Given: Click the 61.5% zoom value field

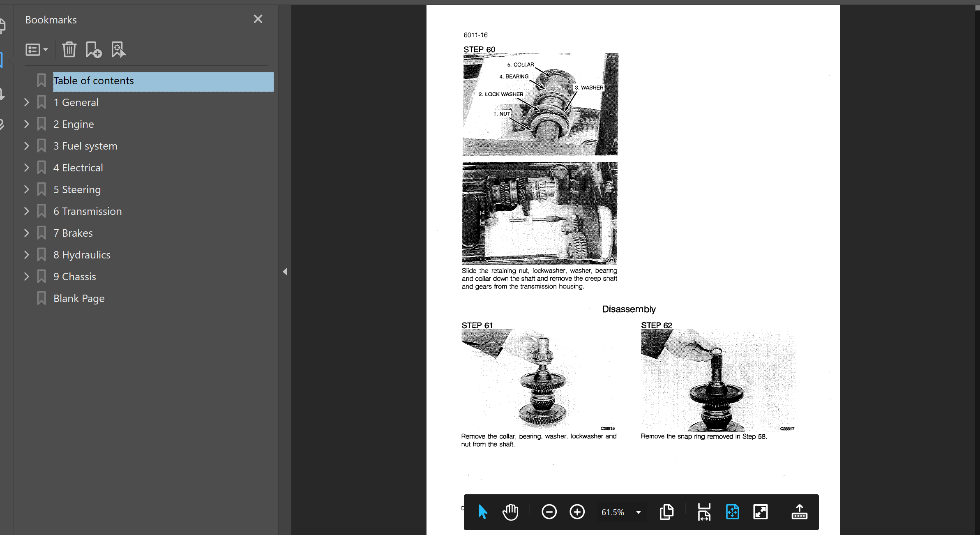Looking at the screenshot, I should click(613, 512).
